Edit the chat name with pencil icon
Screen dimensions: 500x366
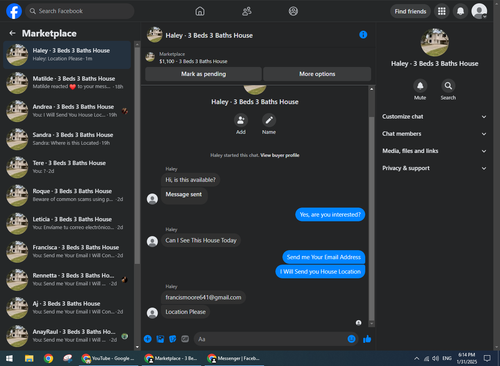[269, 120]
